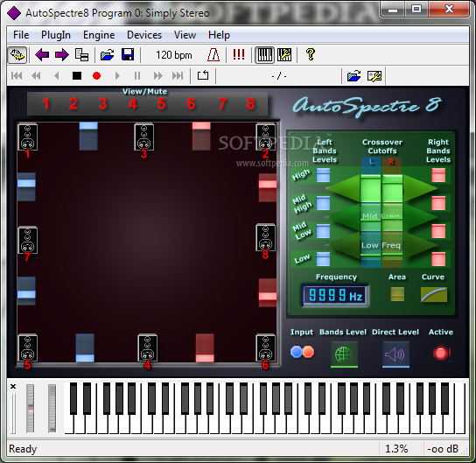Click the rewind transport button
Screen dimensions: 476x463
point(36,75)
